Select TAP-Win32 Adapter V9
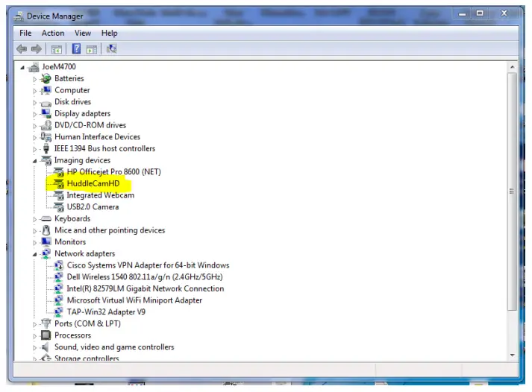 click(106, 312)
